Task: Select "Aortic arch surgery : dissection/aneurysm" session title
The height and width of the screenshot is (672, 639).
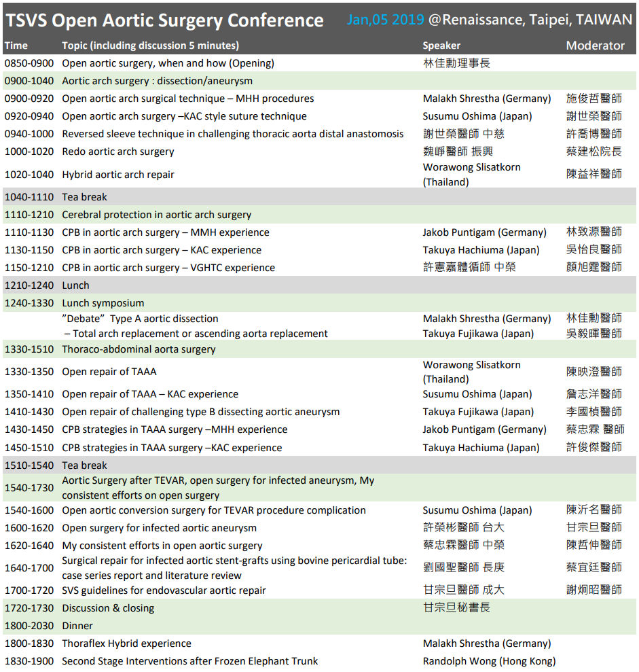Action: coord(157,81)
